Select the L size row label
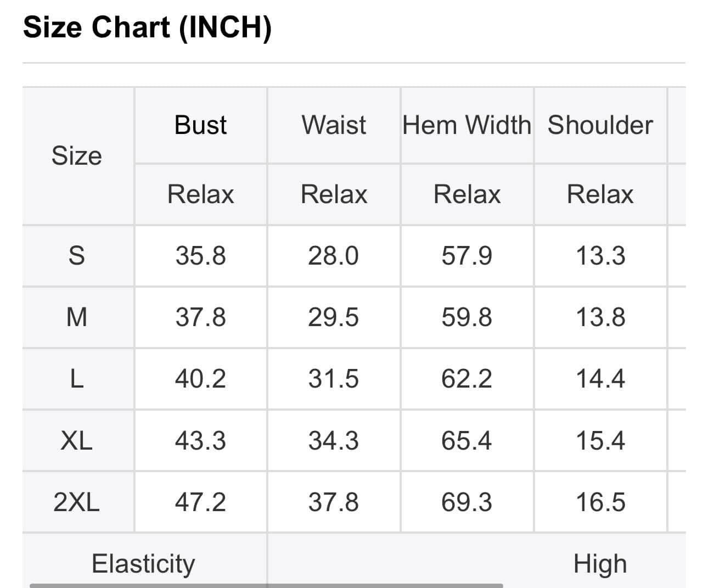 pyautogui.click(x=77, y=379)
